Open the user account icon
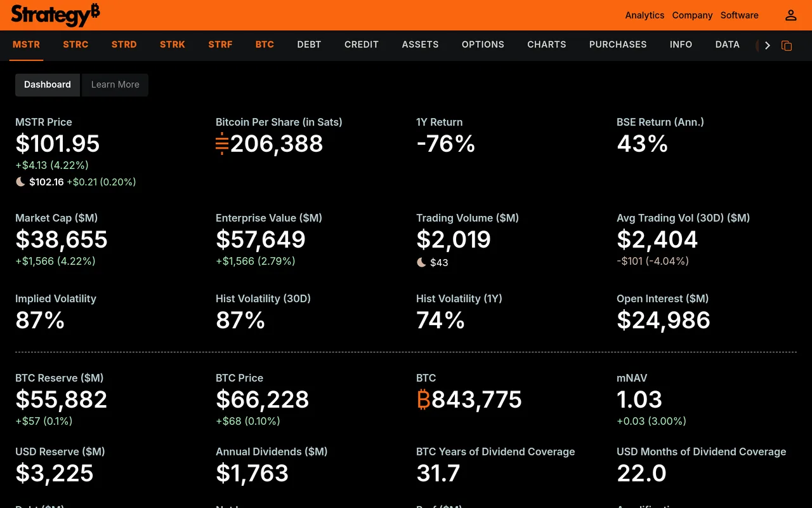This screenshot has width=812, height=508. pyautogui.click(x=790, y=15)
